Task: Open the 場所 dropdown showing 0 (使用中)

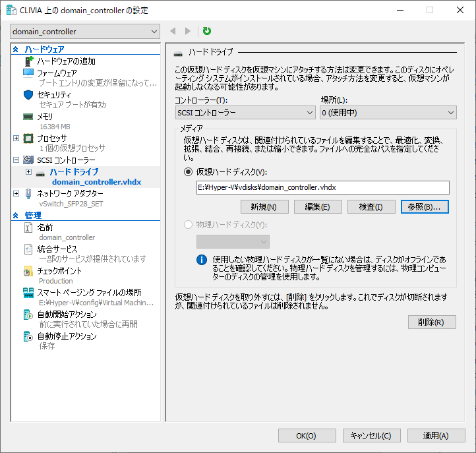Action: pos(388,113)
